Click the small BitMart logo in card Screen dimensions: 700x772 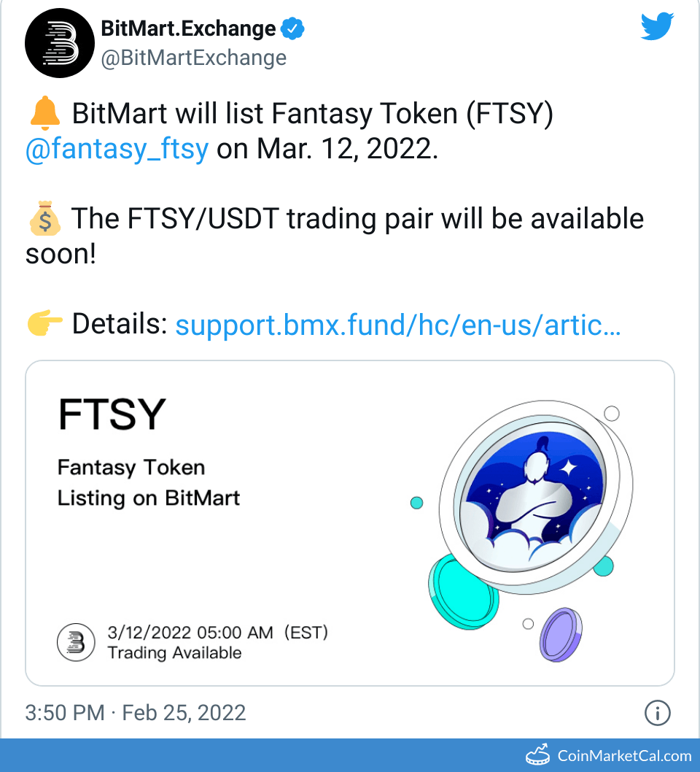tap(76, 643)
